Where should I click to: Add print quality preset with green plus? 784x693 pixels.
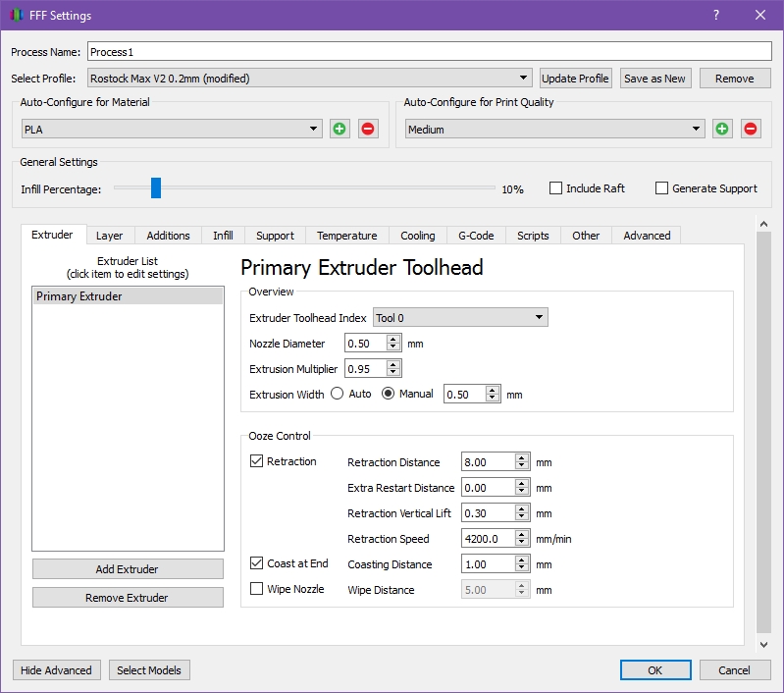722,129
